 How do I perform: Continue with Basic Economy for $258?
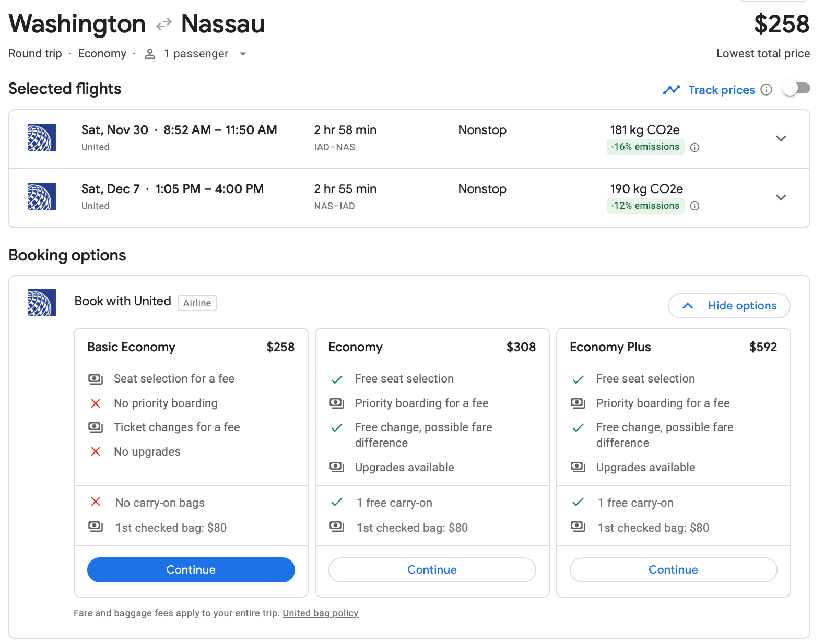tap(191, 570)
